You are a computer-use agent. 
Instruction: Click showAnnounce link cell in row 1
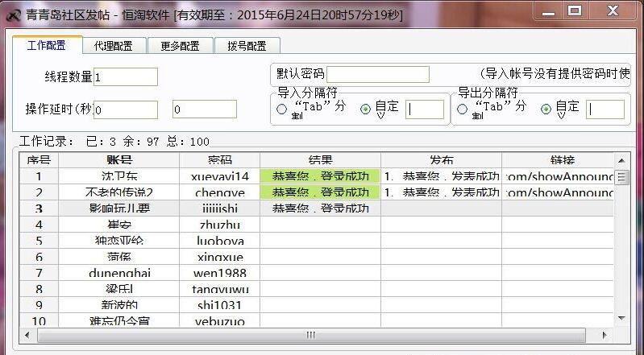coord(558,176)
